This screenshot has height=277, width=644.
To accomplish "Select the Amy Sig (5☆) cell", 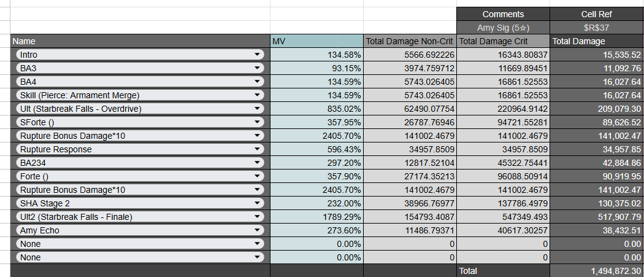I will (x=503, y=28).
